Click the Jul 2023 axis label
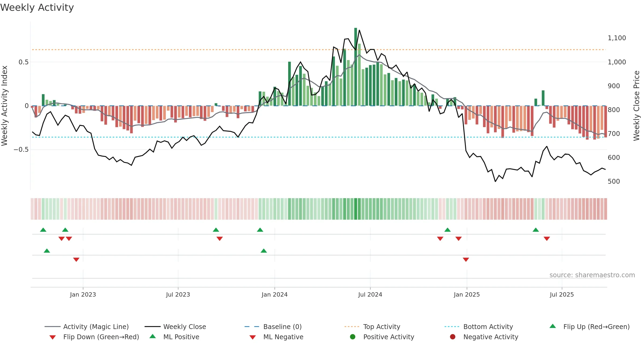 click(x=178, y=294)
